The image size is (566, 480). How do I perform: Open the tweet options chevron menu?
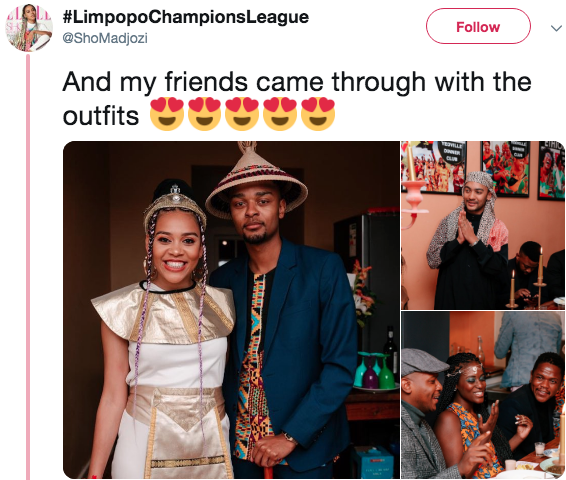click(556, 28)
